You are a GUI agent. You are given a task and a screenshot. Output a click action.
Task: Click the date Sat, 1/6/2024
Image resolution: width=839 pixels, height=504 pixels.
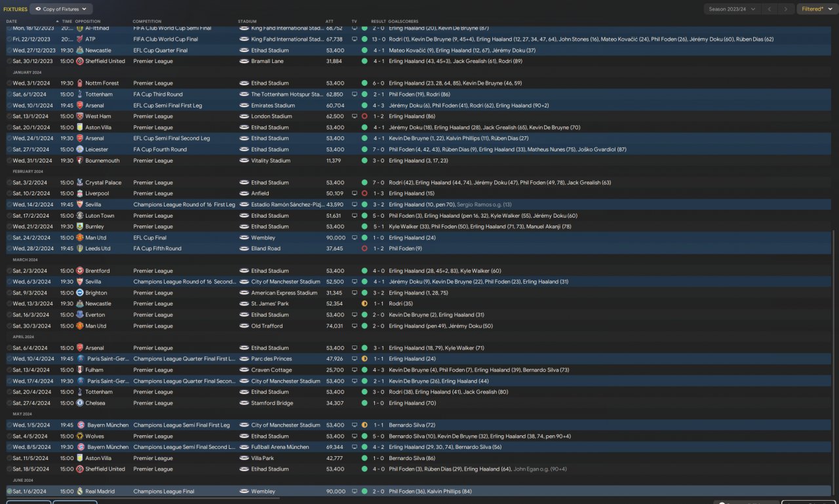[30, 492]
